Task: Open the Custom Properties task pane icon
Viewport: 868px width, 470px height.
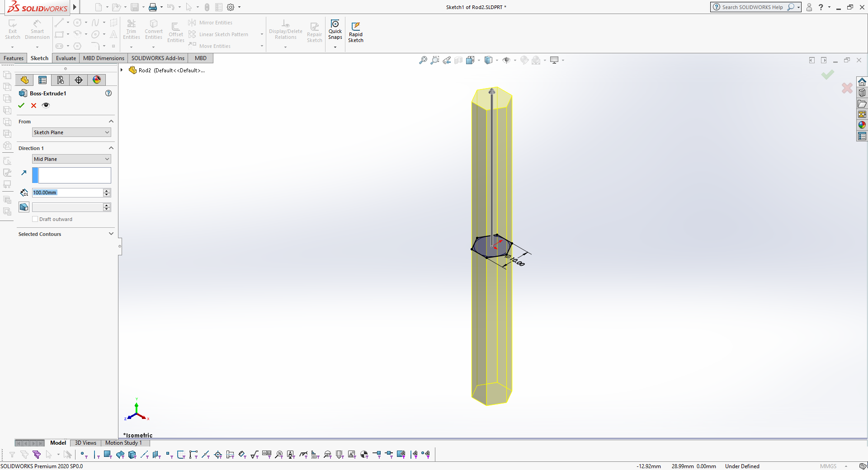Action: tap(862, 136)
